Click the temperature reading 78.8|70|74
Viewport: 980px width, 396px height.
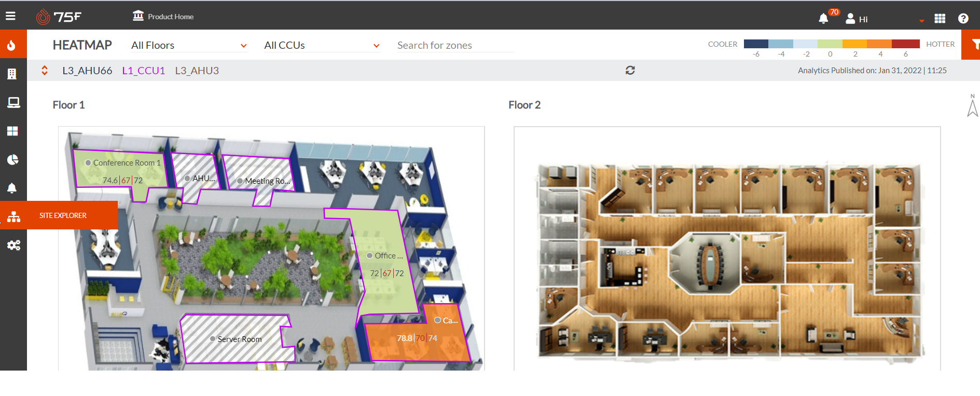(x=417, y=338)
